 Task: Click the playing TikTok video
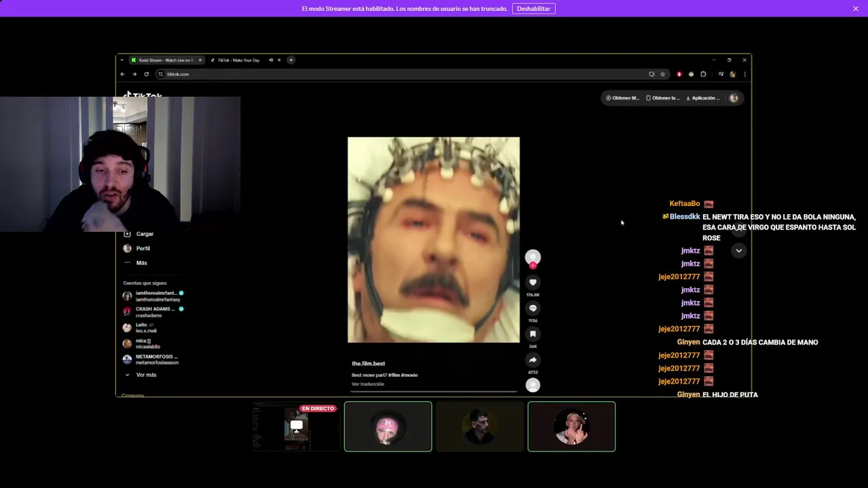(x=434, y=240)
